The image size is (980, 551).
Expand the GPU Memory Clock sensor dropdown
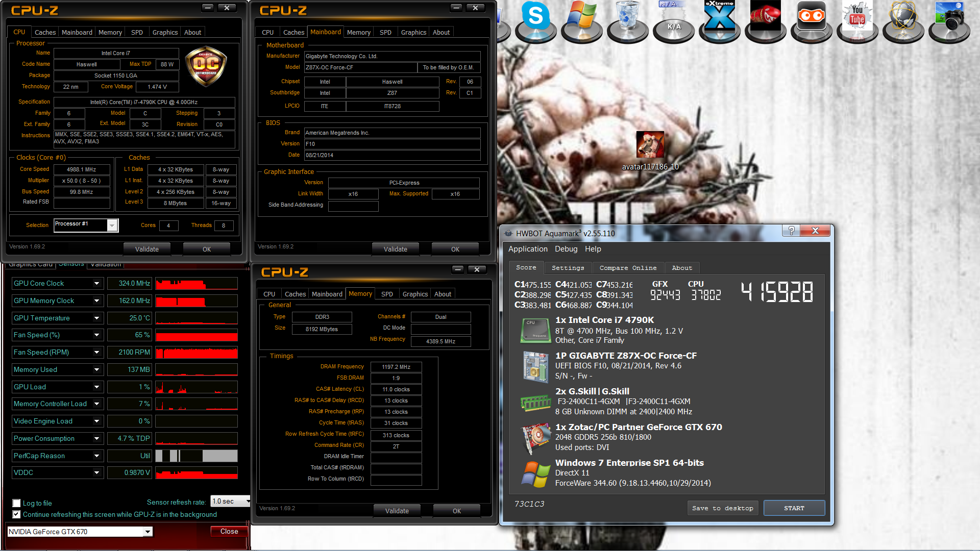tap(96, 301)
